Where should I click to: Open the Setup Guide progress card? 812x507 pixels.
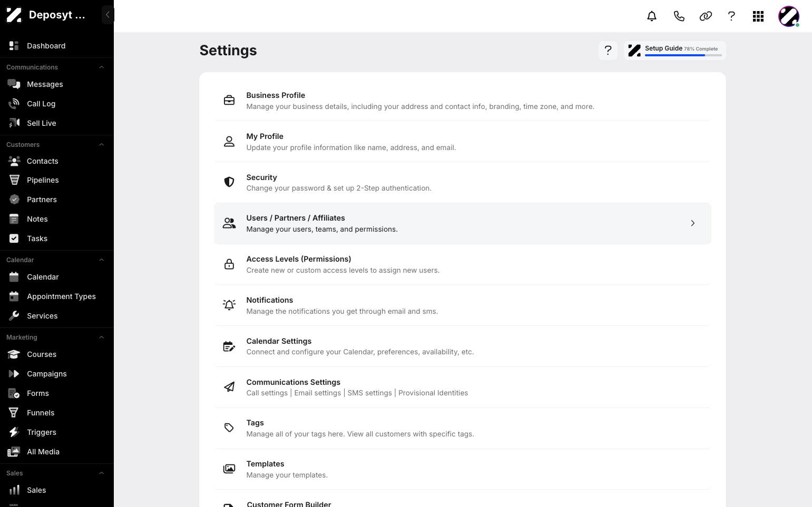pos(675,50)
